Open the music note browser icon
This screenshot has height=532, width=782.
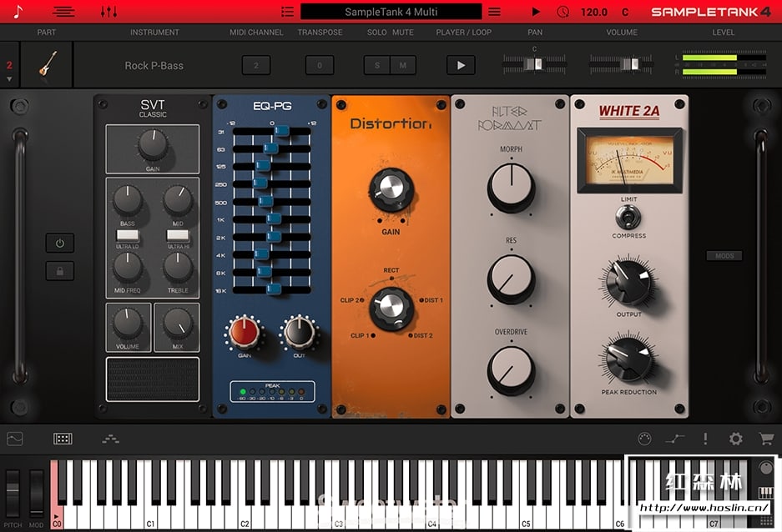tap(18, 12)
